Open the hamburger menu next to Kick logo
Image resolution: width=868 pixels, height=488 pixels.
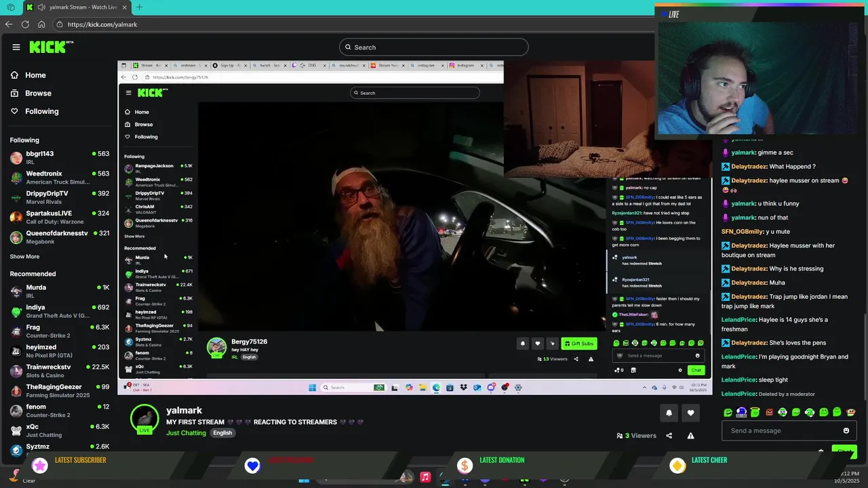[16, 47]
